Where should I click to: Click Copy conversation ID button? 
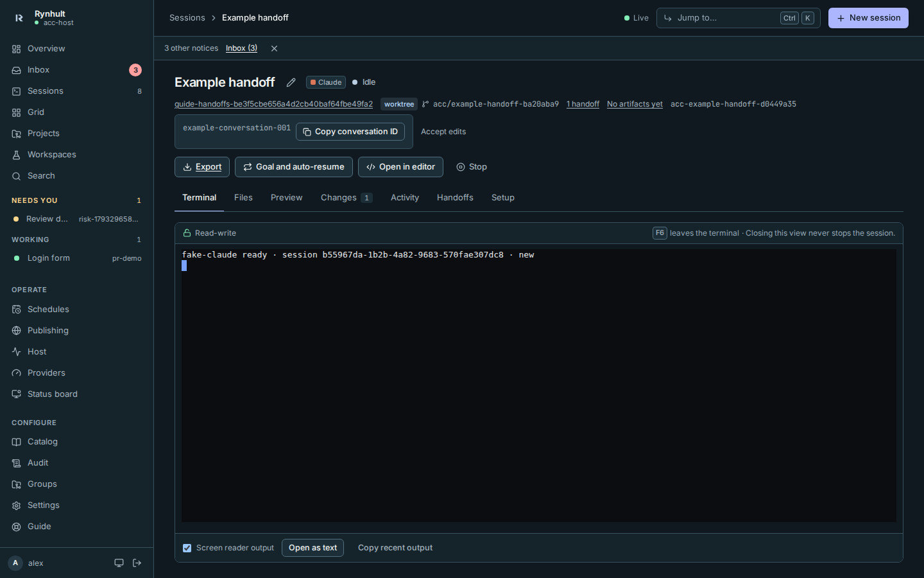click(x=350, y=132)
